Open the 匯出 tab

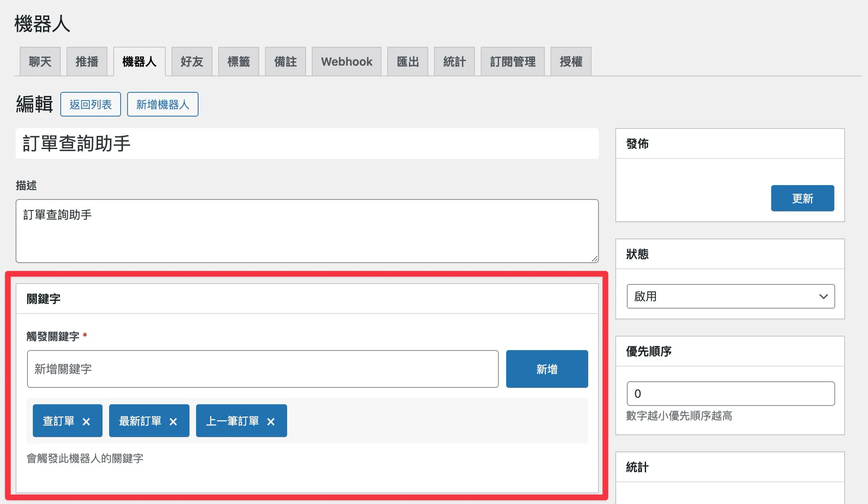click(407, 61)
